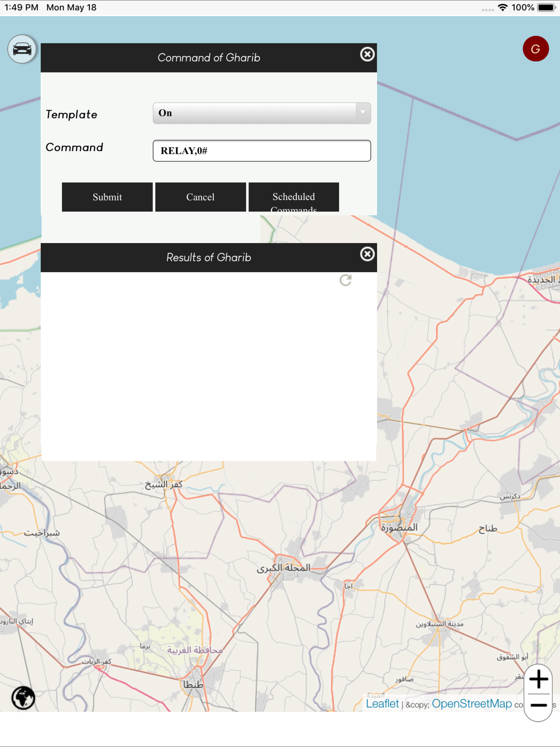Click the Command of Gharib title bar
The height and width of the screenshot is (747, 560).
[x=209, y=58]
